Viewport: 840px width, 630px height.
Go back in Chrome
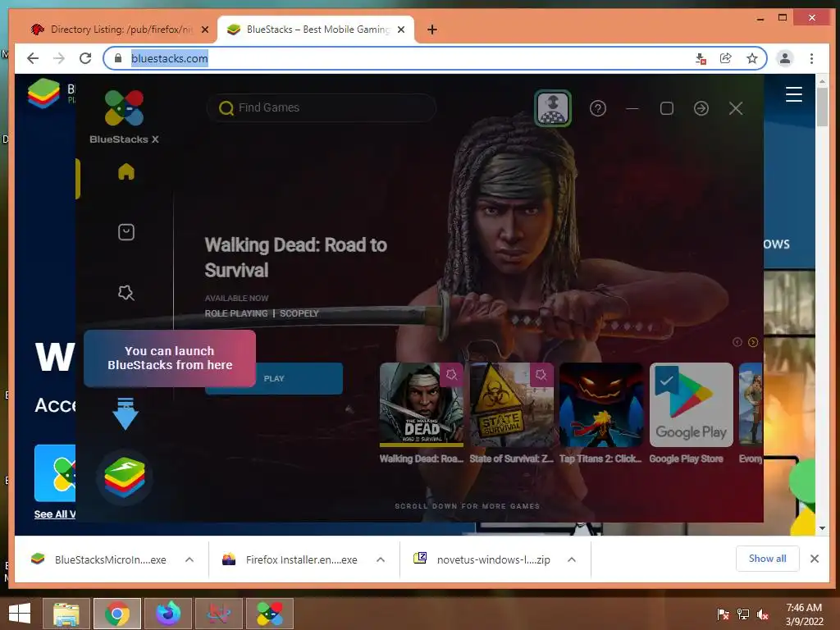(x=33, y=58)
